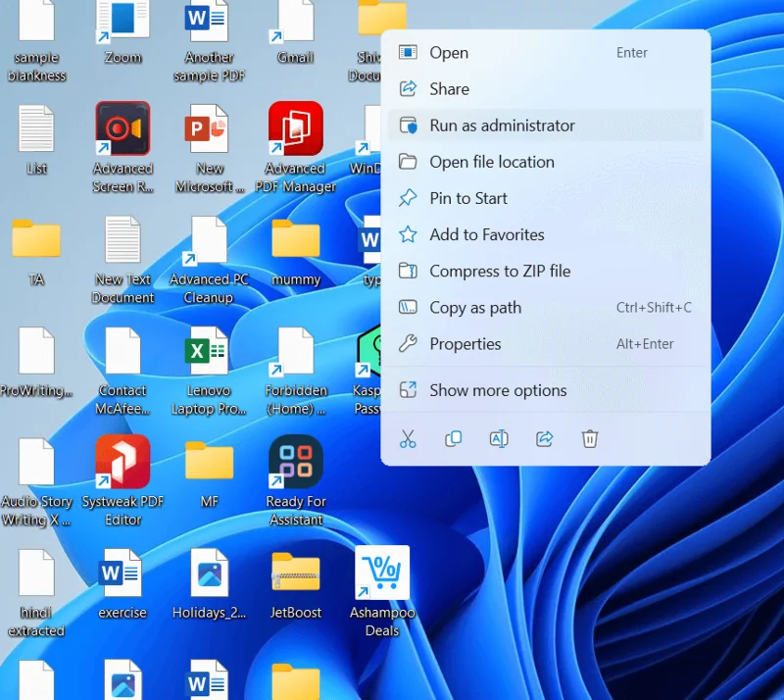This screenshot has height=700, width=784.
Task: Launch Ashampoo Deals from the desktop
Action: (x=380, y=572)
